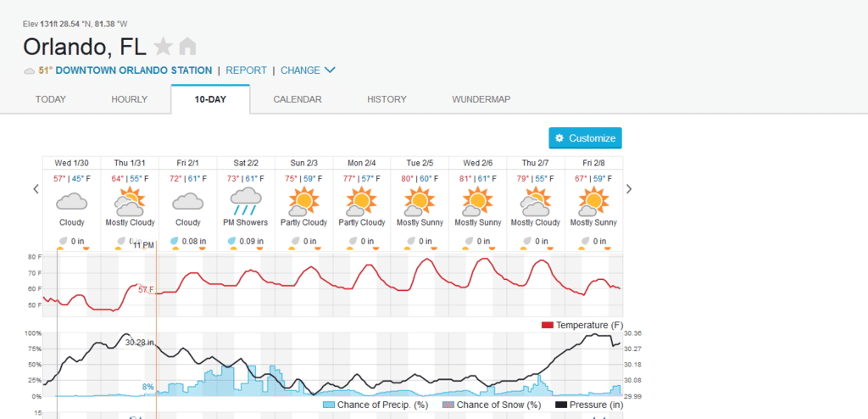This screenshot has width=868, height=419.
Task: Click the Wednesday 1/30 Cloudy icon
Action: pyautogui.click(x=72, y=202)
